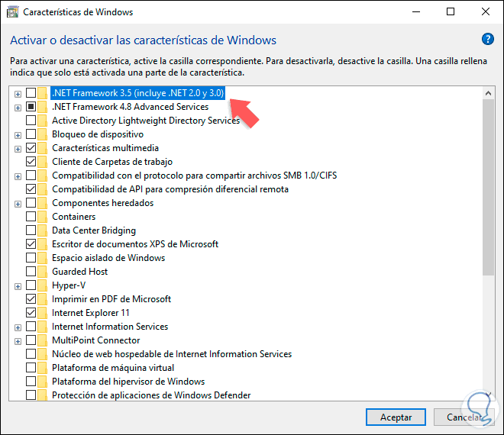Click folder icon beside Bloqueo de dispositivo
Image resolution: width=504 pixels, height=435 pixels.
tap(42, 134)
